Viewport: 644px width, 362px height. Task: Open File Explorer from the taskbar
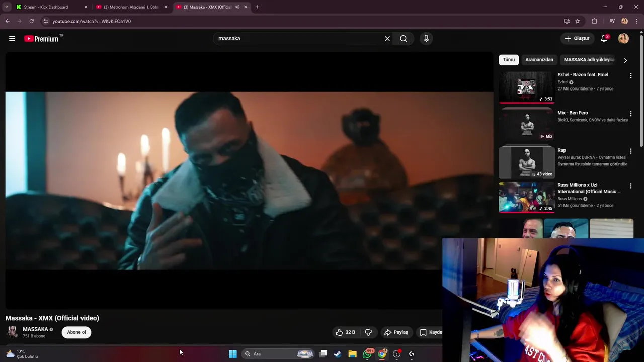point(352,354)
